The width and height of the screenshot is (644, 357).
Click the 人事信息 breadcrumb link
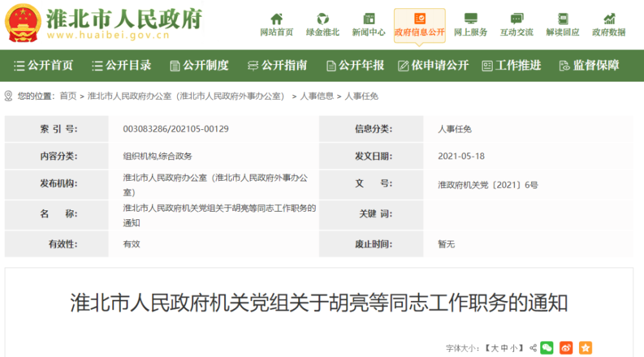point(317,96)
